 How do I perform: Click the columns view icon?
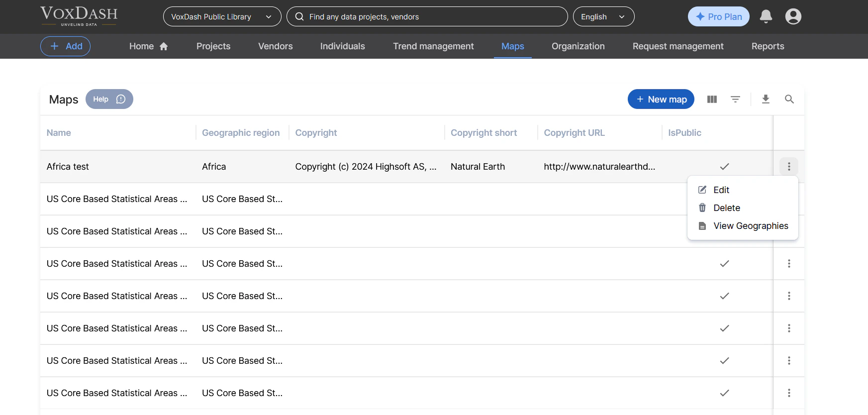(x=712, y=99)
